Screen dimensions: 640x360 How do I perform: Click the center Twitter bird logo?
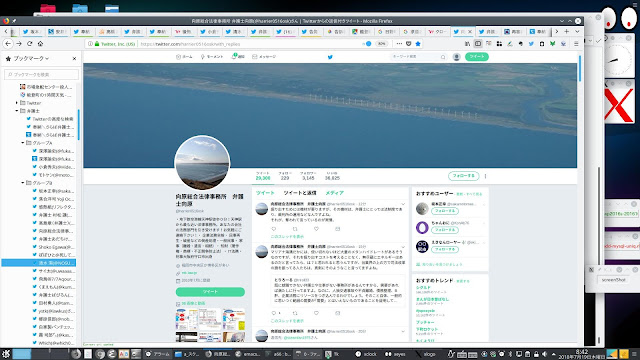point(330,57)
